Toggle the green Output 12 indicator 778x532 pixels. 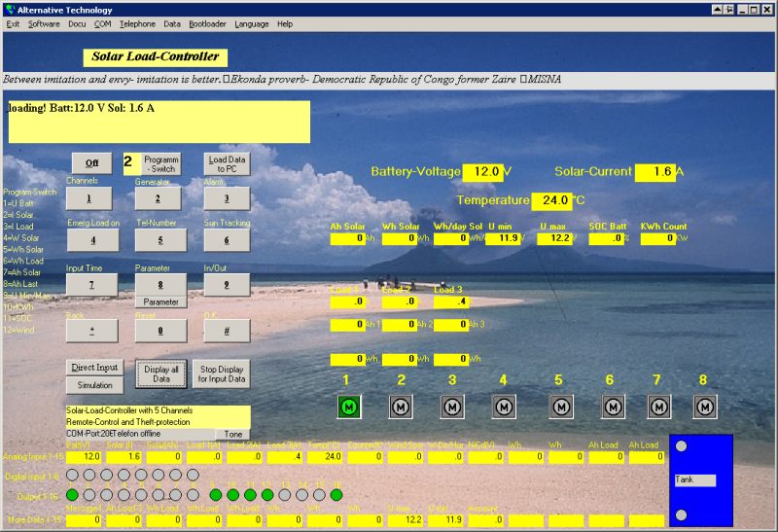point(266,495)
